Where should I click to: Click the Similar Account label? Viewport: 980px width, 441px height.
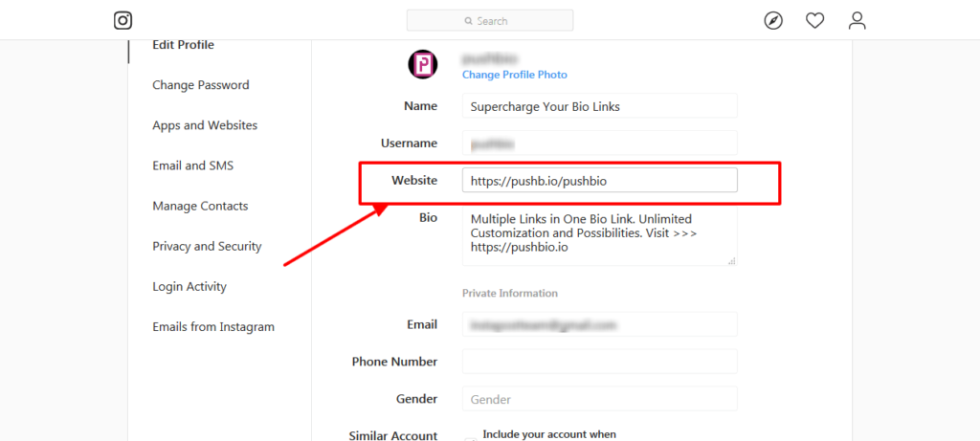point(393,435)
